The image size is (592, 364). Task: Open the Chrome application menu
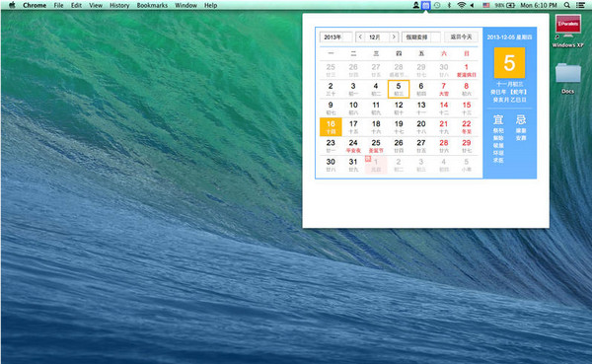tap(35, 5)
